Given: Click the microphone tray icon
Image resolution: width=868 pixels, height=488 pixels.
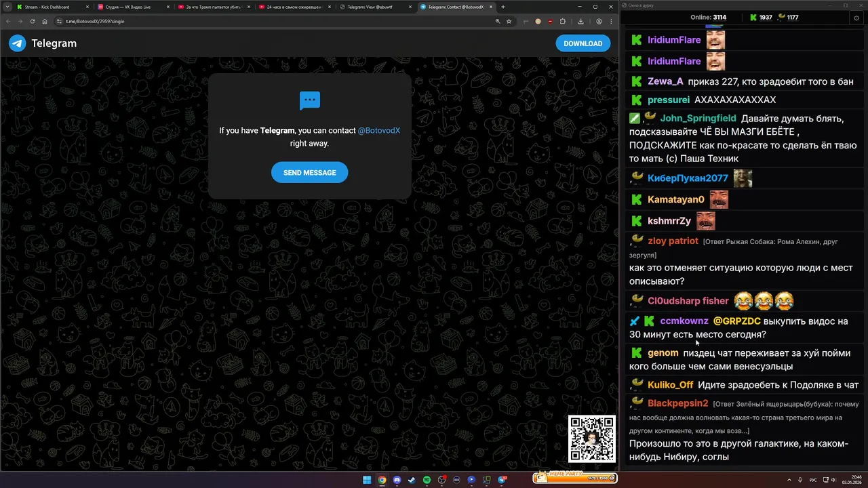Looking at the screenshot, I should [802, 480].
